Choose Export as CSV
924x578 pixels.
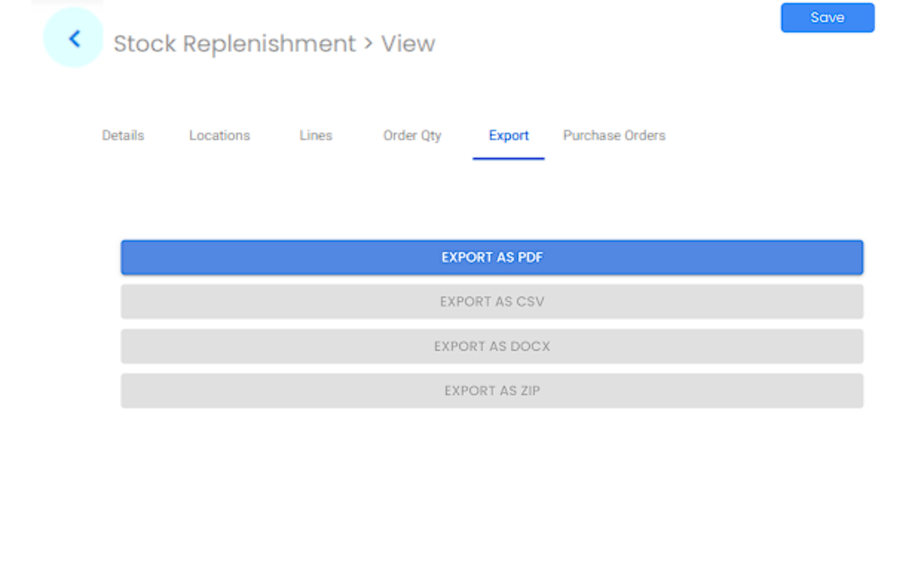pos(492,302)
